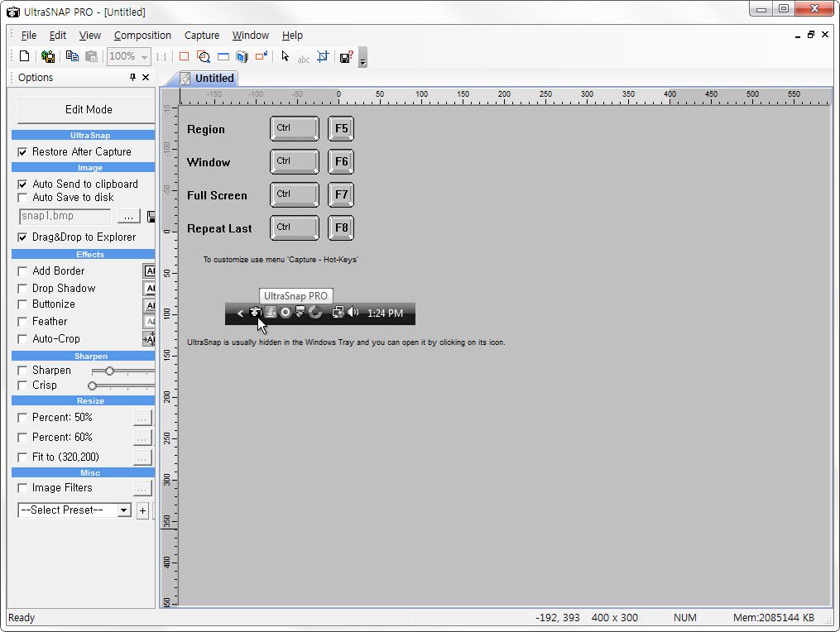Tick Percent: 60% resize checkbox

[22, 438]
